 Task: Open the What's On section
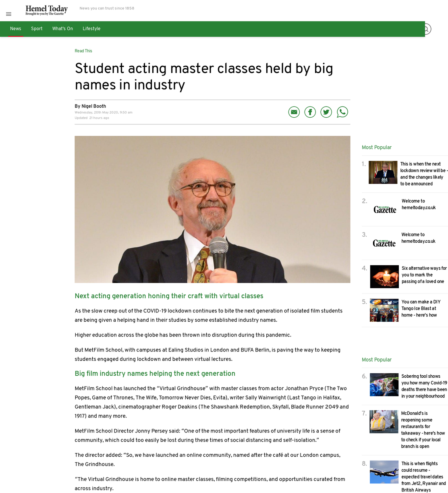62,29
